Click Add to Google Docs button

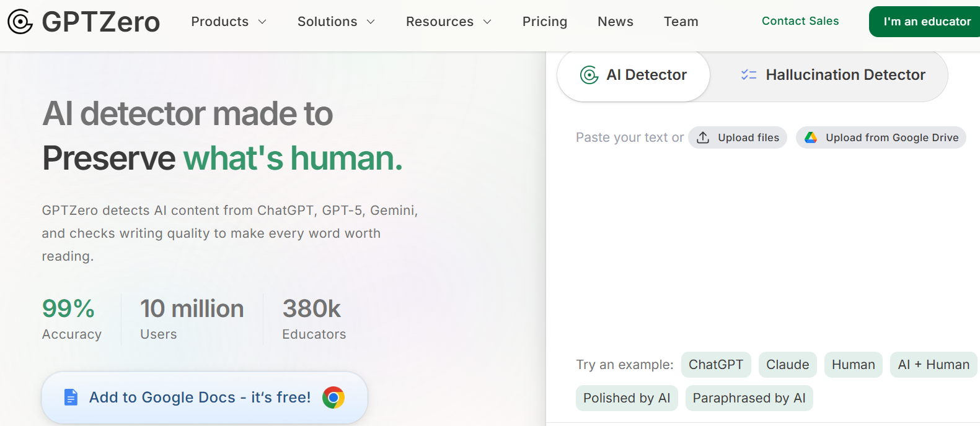205,398
